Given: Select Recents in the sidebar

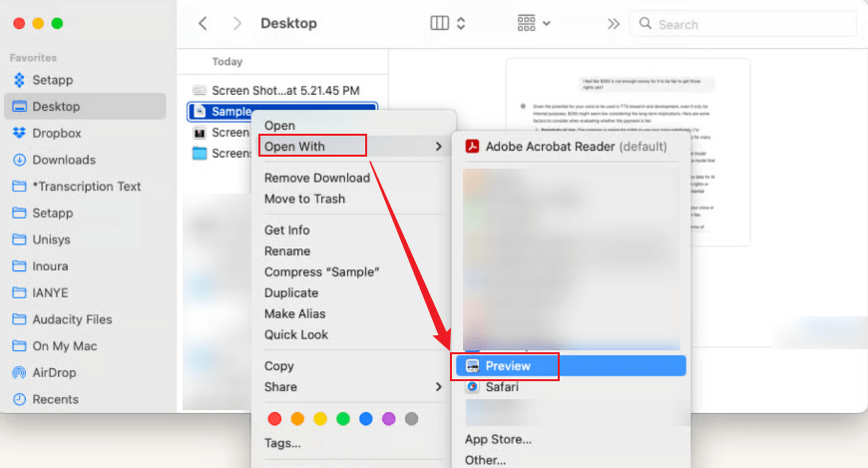Looking at the screenshot, I should (55, 399).
